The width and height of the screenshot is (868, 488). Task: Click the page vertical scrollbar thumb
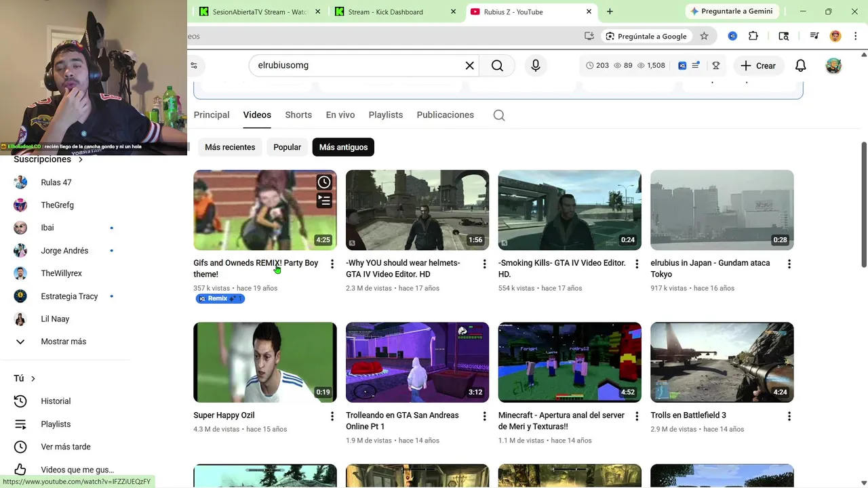(864, 205)
